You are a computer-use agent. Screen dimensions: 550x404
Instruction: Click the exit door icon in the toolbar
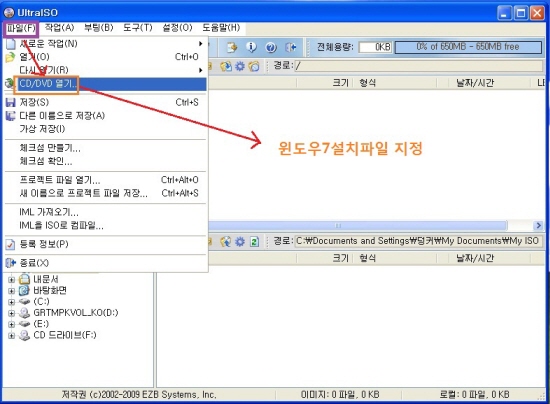pyautogui.click(x=290, y=47)
